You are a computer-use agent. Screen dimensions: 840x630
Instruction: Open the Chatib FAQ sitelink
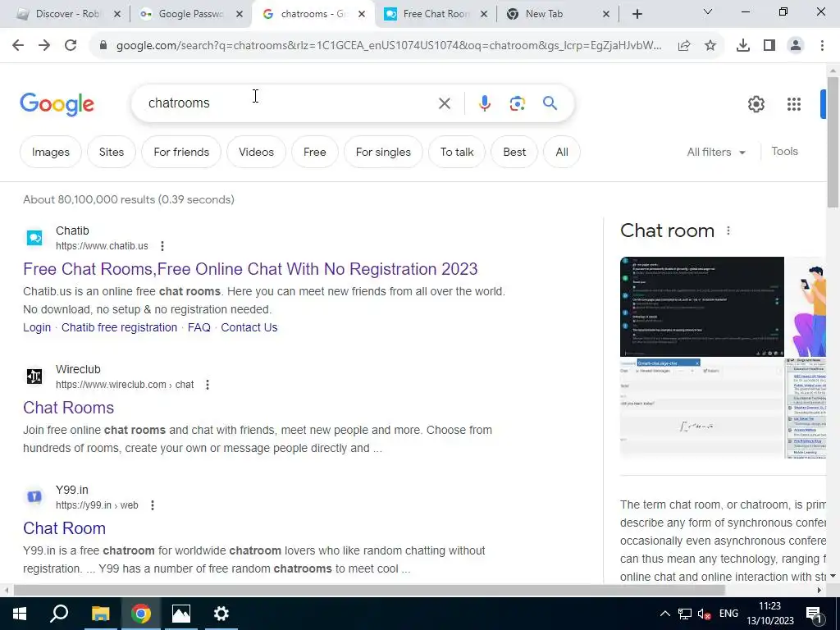pos(199,327)
